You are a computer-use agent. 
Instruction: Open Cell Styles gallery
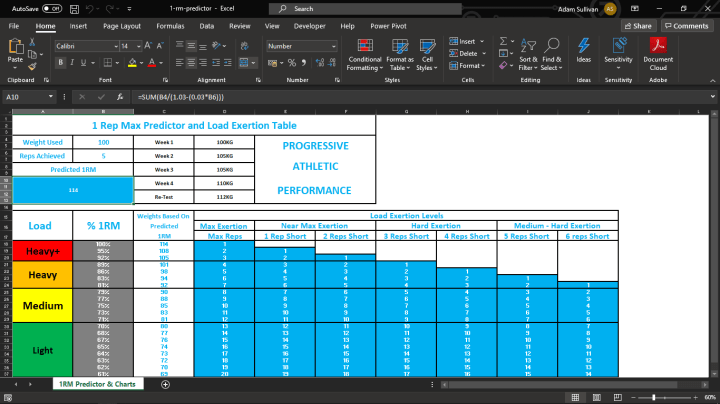click(x=427, y=55)
